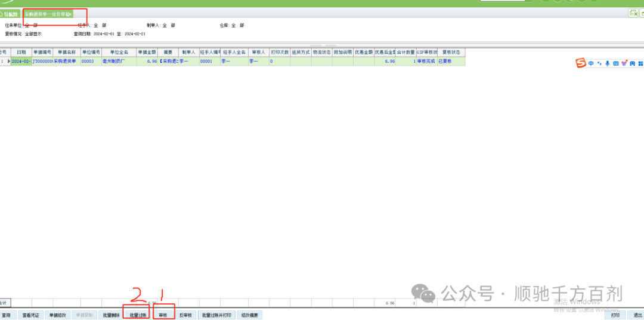This screenshot has width=644, height=320.
Task: Click the 单位全名 column header
Action: (119, 52)
